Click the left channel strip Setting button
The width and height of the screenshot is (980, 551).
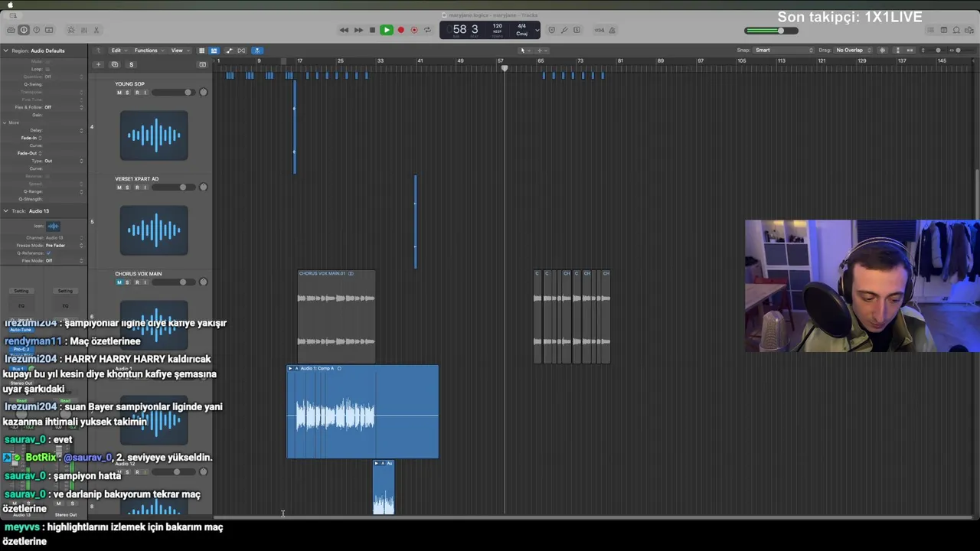click(x=21, y=291)
